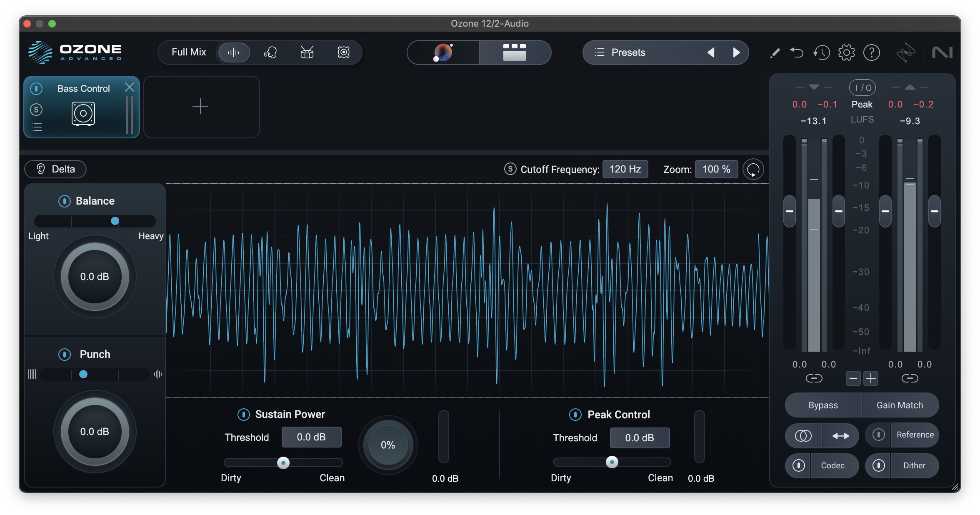Enable Delta listening
Viewport: 980px width, 515px height.
pos(55,169)
